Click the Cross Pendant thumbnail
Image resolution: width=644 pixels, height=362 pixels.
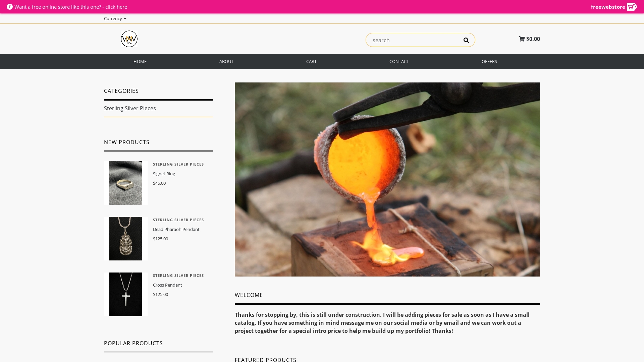pyautogui.click(x=125, y=294)
